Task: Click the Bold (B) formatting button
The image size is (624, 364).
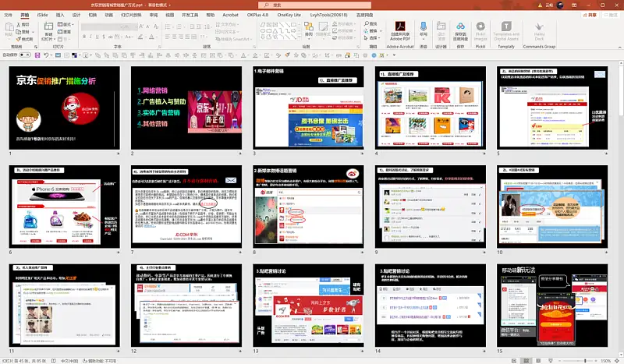Action: [84, 37]
